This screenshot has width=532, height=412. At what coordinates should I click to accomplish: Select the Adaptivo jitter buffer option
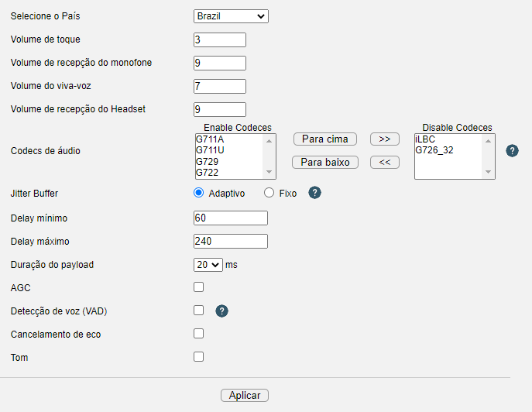[198, 193]
